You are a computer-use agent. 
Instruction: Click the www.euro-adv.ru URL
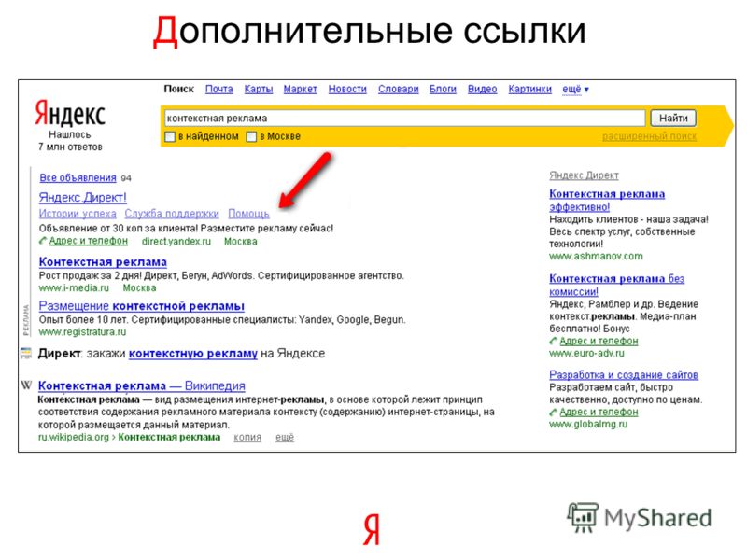tap(586, 354)
